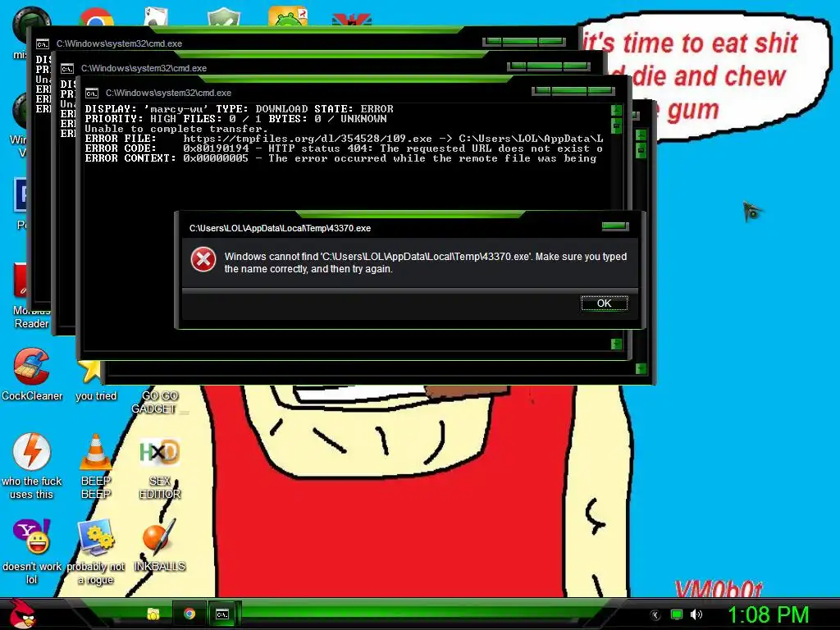The image size is (840, 630).
Task: Open the BEEP BEEP traffic cone icon
Action: (96, 466)
